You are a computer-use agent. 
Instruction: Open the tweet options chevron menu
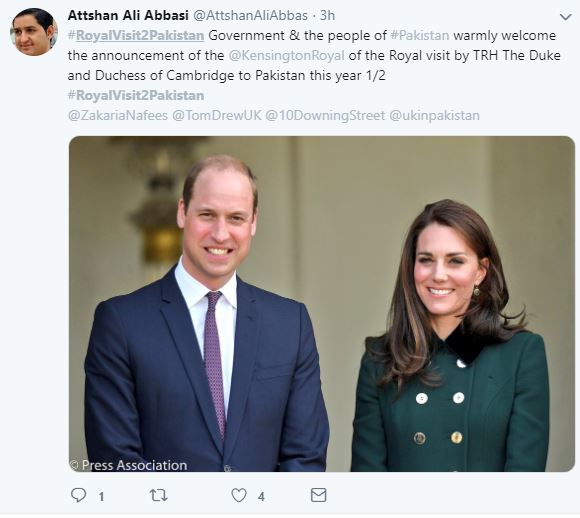coord(565,17)
